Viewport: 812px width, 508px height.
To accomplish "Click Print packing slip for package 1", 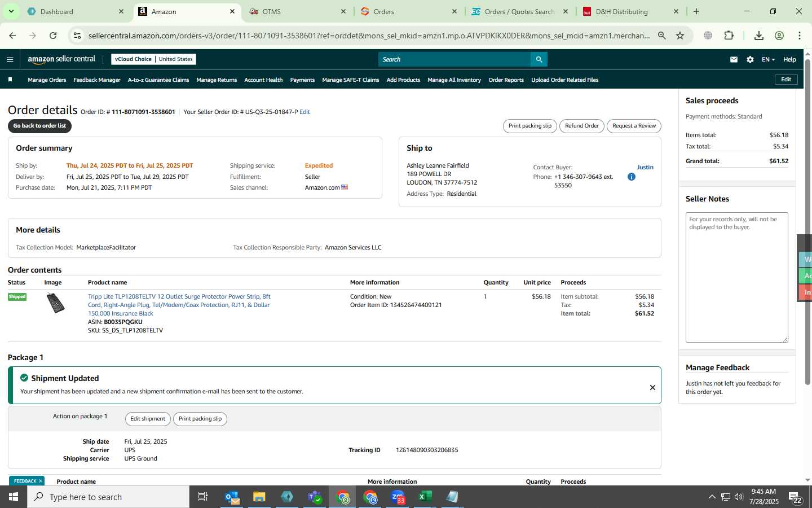I will [x=200, y=419].
